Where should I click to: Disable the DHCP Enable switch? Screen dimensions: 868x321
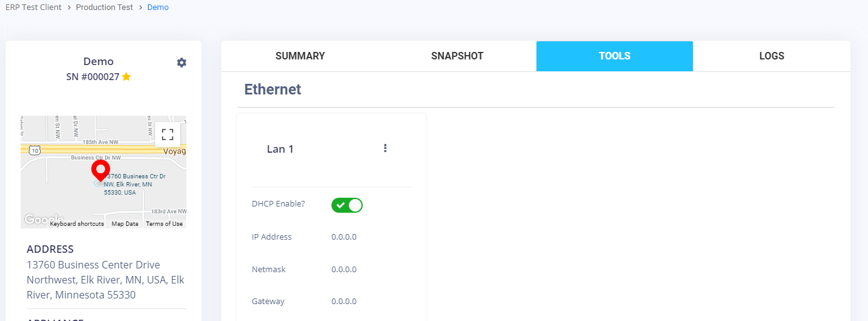tap(347, 205)
